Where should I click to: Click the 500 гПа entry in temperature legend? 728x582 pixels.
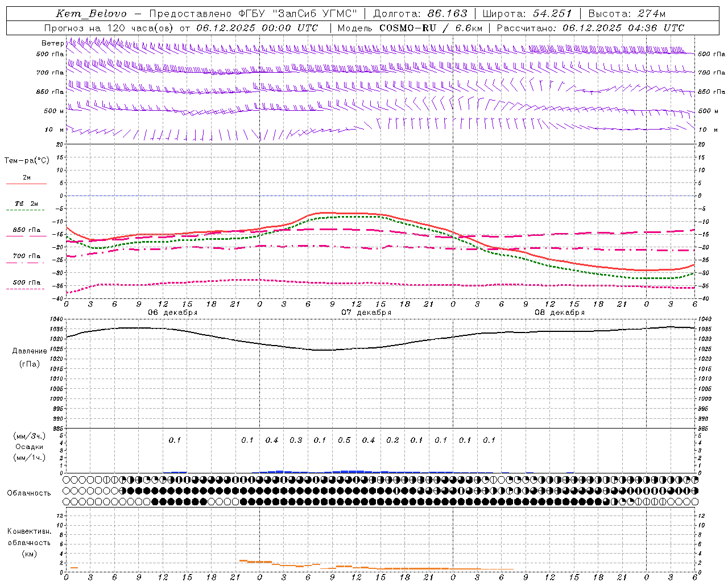26,282
